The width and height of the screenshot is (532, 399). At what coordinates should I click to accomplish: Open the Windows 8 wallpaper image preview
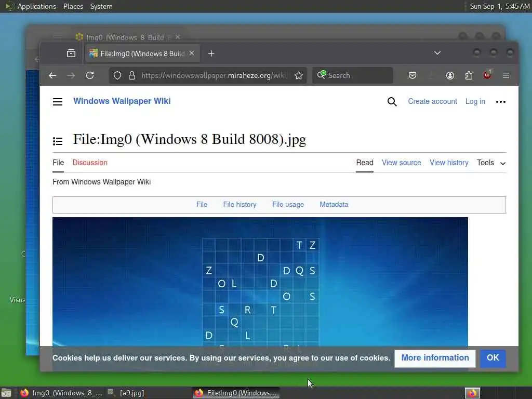tap(260, 282)
